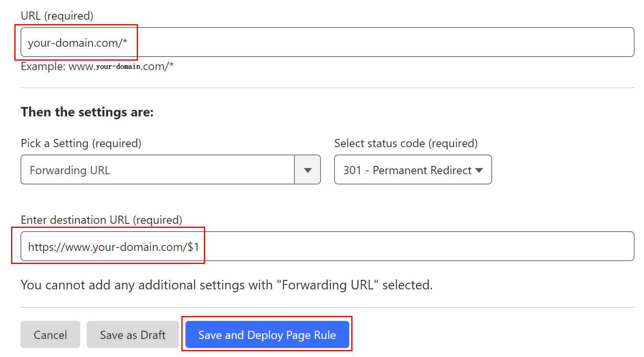644x357 pixels.
Task: Click the Cancel button
Action: tap(50, 334)
